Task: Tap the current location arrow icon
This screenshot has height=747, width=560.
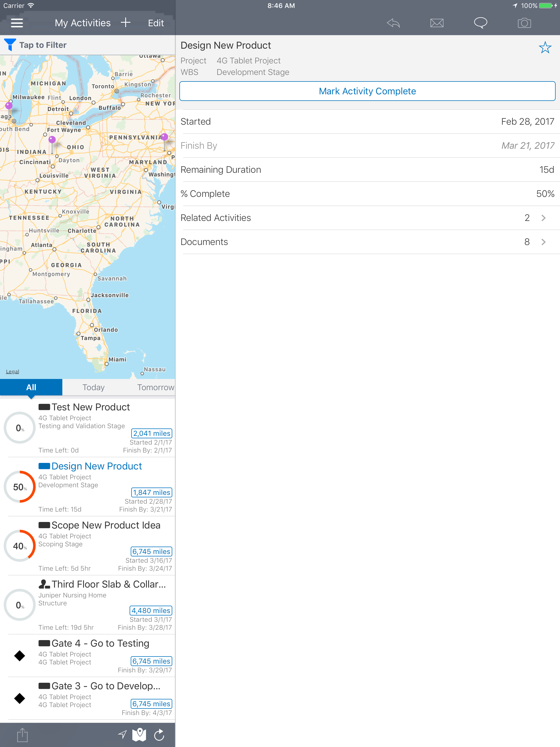Action: pos(122,734)
